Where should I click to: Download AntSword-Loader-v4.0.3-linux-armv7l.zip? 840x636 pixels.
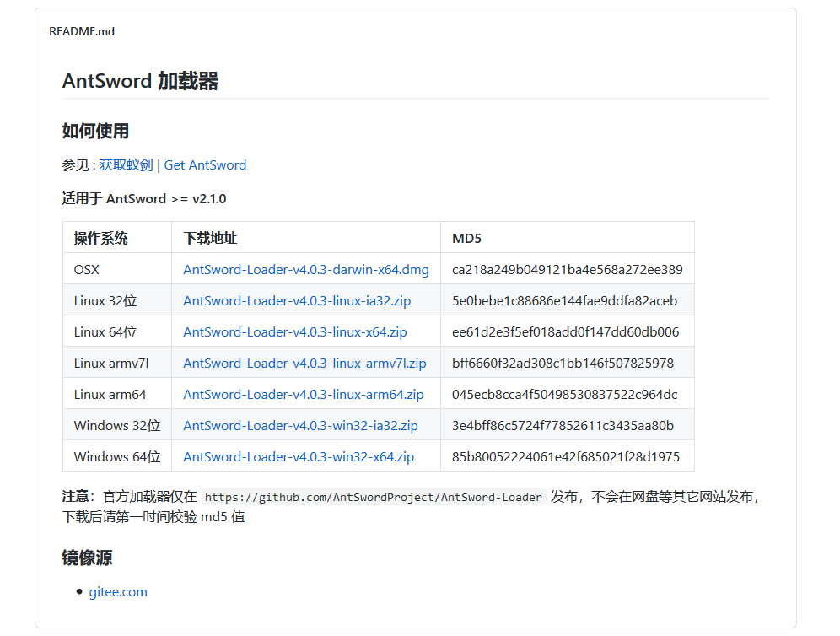point(304,364)
